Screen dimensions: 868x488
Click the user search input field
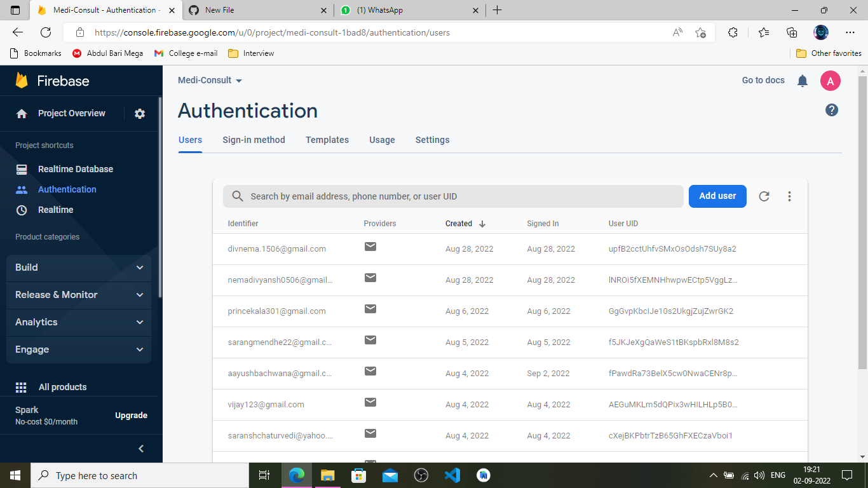tap(445, 196)
